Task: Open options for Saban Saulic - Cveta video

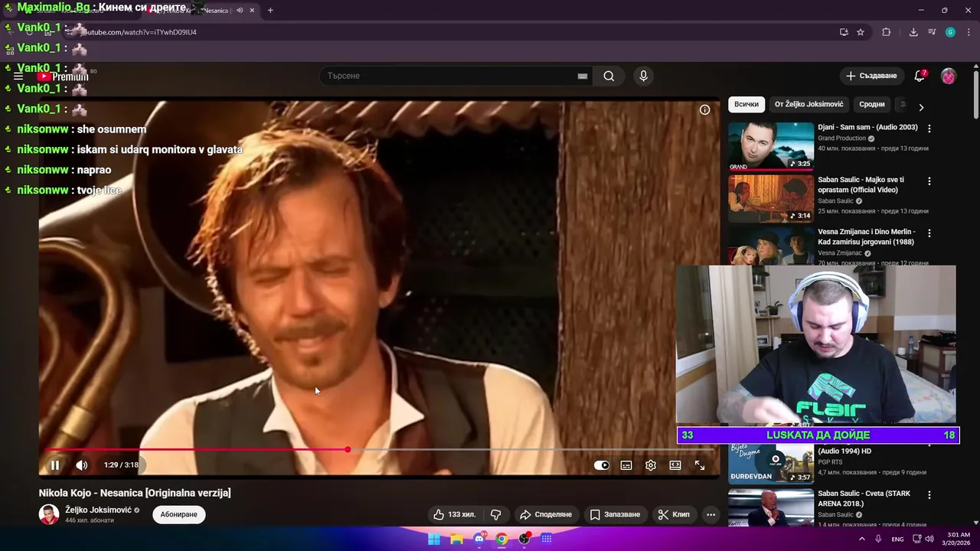Action: point(929,495)
